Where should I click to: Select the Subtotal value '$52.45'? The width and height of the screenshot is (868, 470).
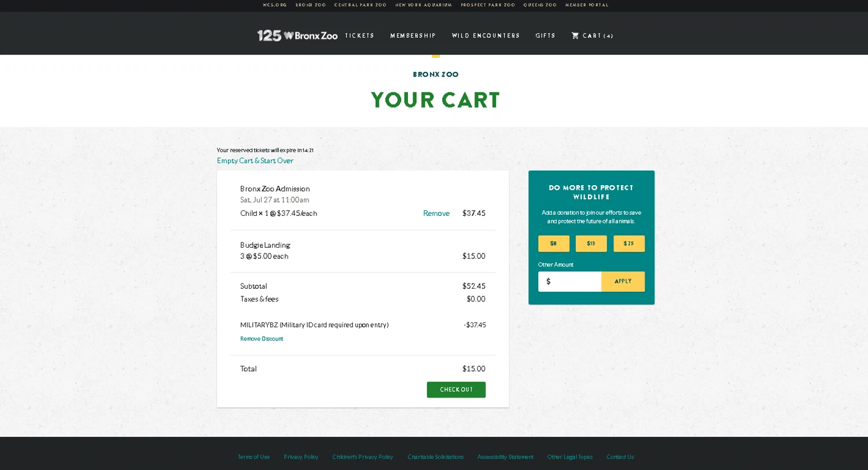pos(474,287)
